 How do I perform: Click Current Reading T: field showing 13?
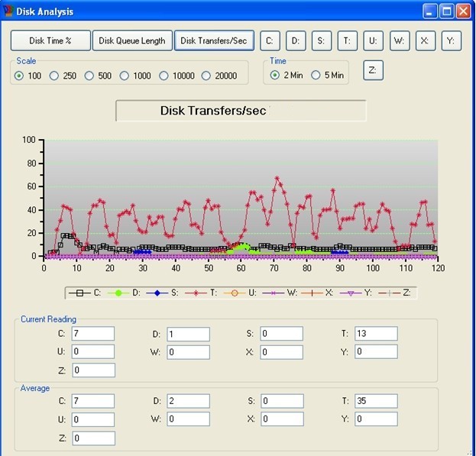(376, 334)
